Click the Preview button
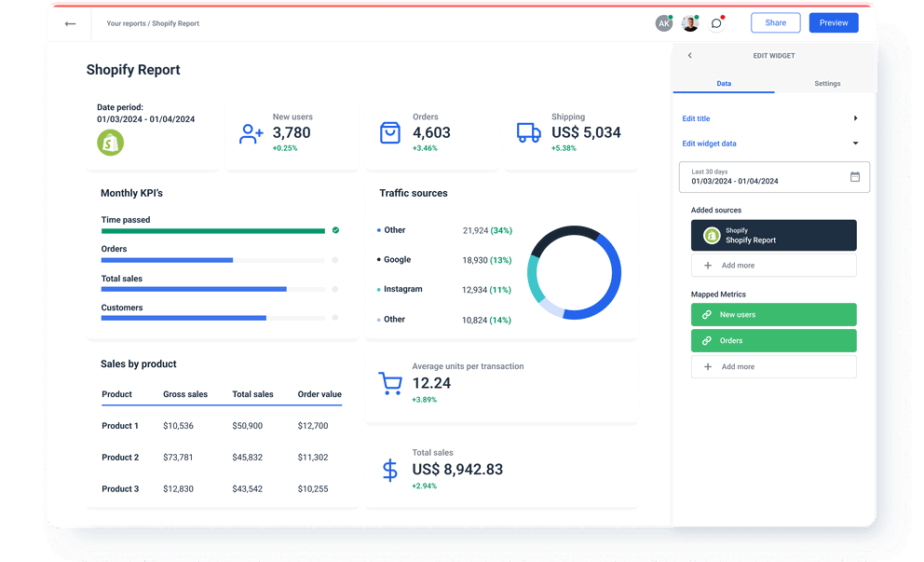Viewport: 924px width, 562px height. point(833,22)
